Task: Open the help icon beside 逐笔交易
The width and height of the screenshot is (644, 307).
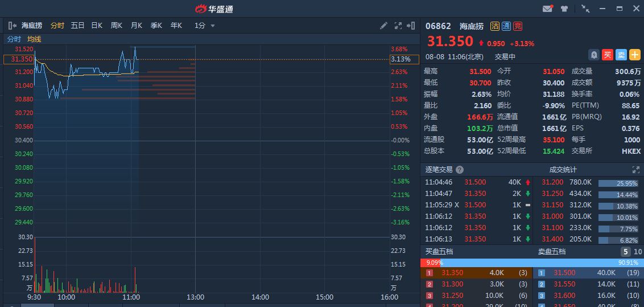Action: click(x=460, y=170)
